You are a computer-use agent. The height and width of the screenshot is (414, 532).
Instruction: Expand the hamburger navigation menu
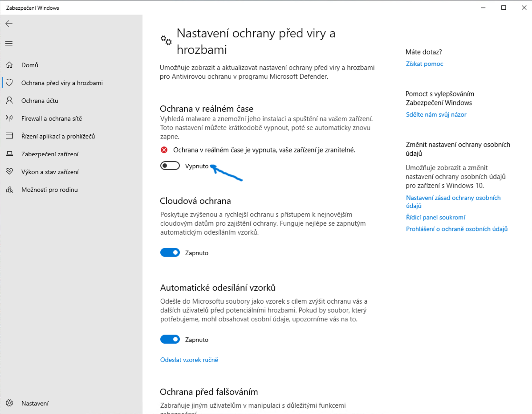pos(9,43)
